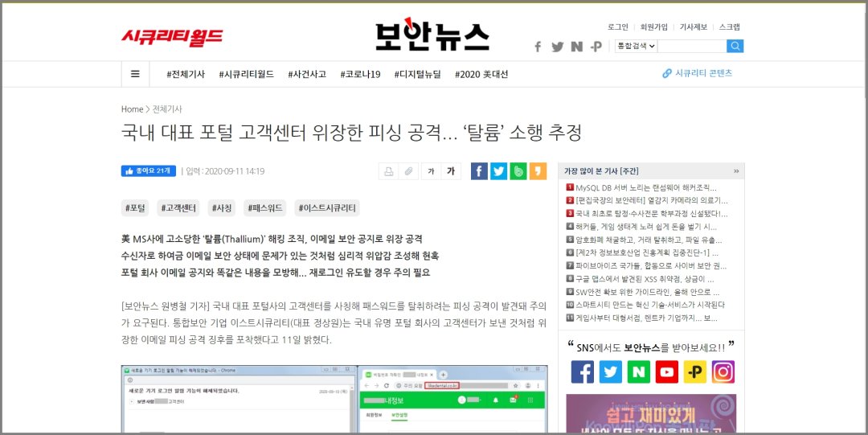
Task: Click 전체기사 in the breadcrumb
Action: [x=167, y=109]
